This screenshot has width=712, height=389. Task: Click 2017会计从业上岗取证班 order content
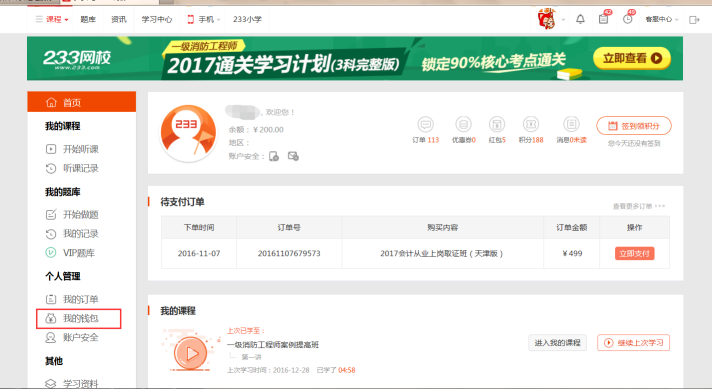click(x=442, y=253)
